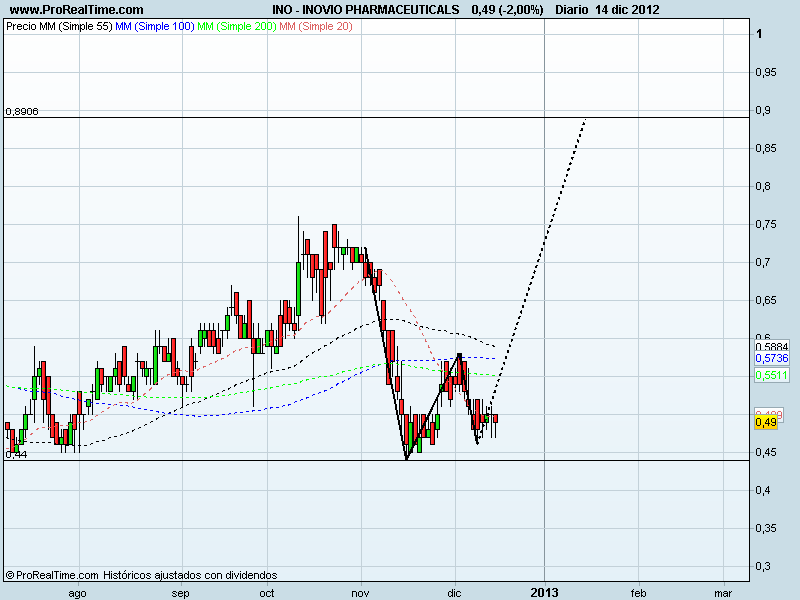The width and height of the screenshot is (800, 600).
Task: Click the 0,8 price axis label
Action: [763, 186]
